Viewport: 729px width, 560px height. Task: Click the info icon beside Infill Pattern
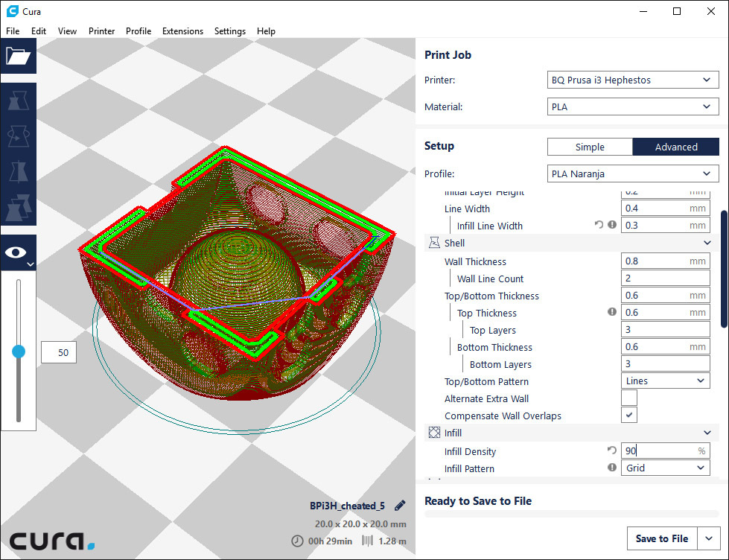pyautogui.click(x=612, y=468)
